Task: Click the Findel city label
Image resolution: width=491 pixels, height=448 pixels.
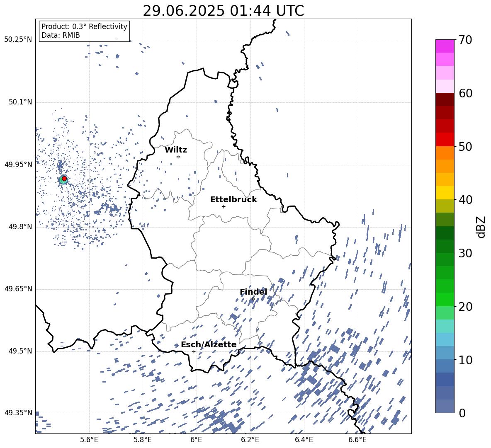Action: (253, 292)
